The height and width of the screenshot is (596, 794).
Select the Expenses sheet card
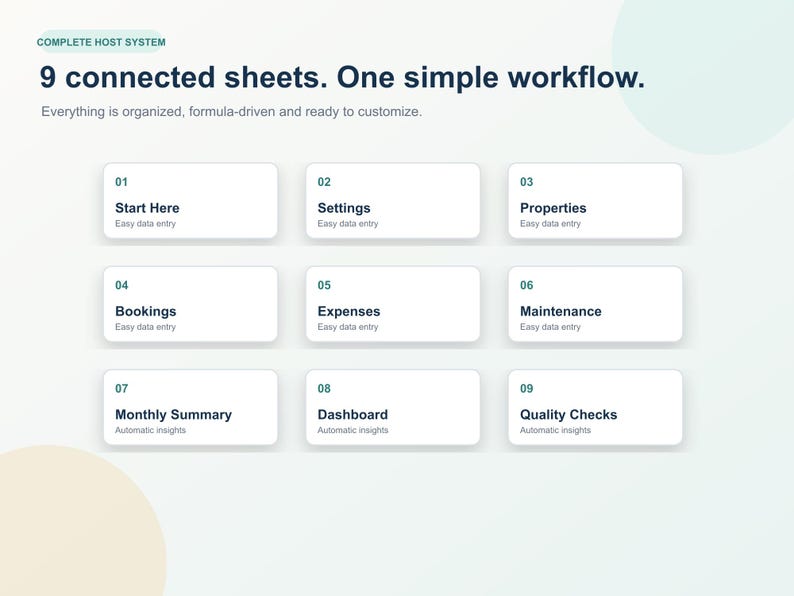(393, 304)
